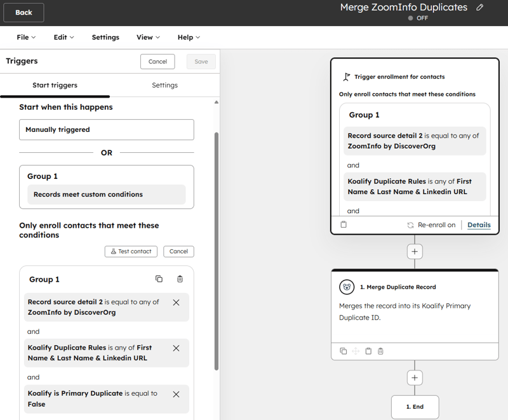This screenshot has height=420, width=508.
Task: Click the Test contact button
Action: point(131,251)
